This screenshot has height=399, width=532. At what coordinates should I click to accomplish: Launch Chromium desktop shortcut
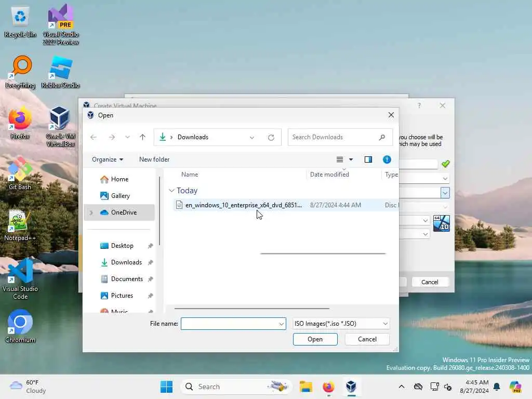click(20, 326)
